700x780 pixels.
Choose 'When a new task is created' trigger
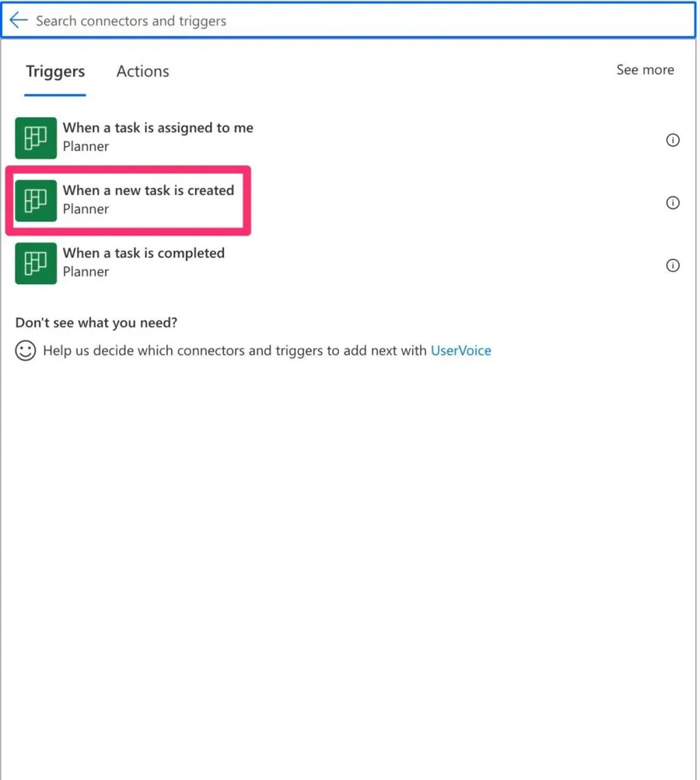click(149, 191)
